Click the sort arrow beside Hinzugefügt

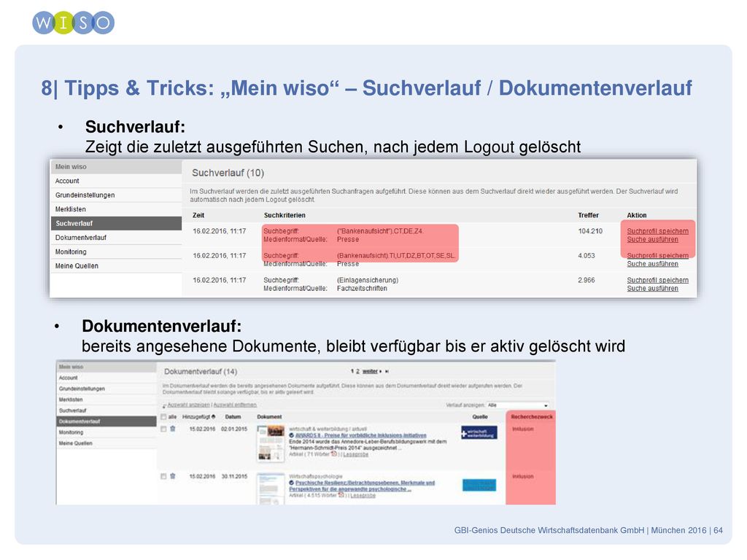pos(214,416)
